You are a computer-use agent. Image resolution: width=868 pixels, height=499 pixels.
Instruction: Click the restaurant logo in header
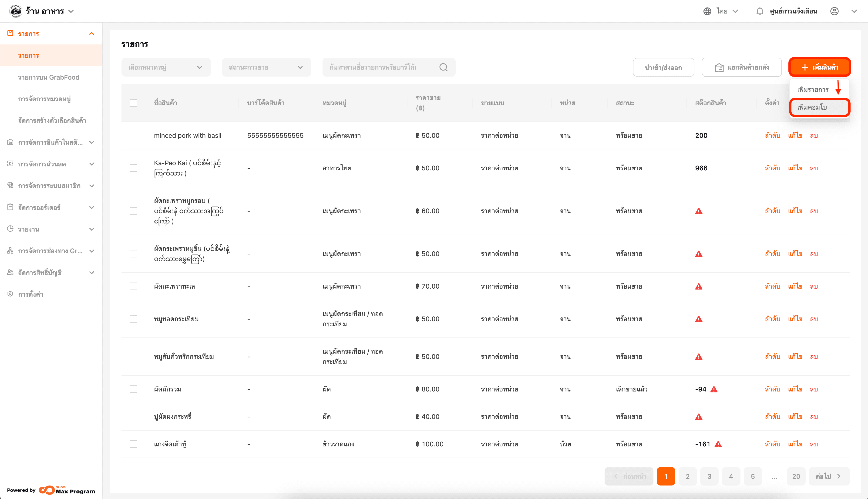15,11
